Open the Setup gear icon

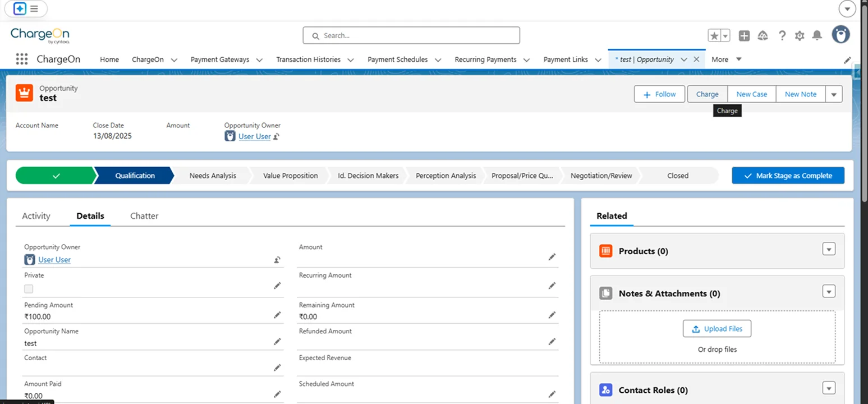[800, 36]
